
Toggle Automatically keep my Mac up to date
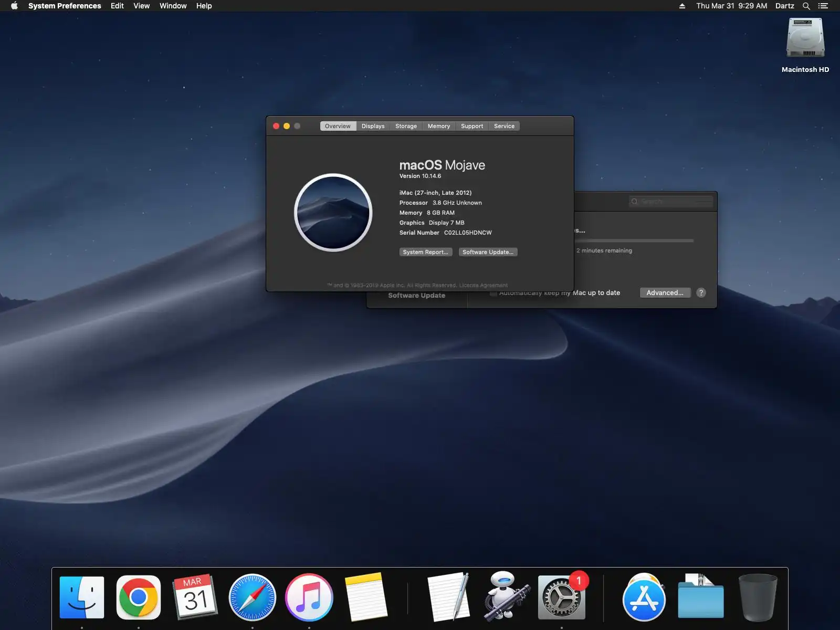[493, 293]
